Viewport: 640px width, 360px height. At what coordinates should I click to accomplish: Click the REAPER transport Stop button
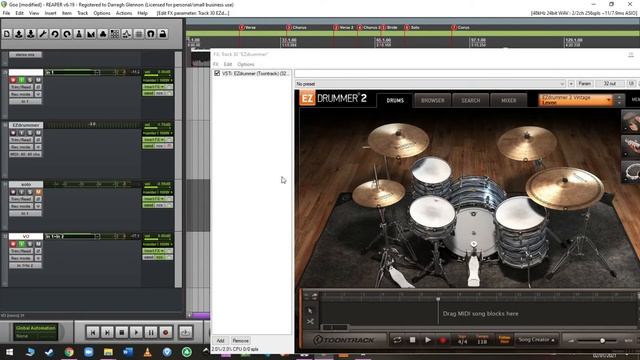122,333
